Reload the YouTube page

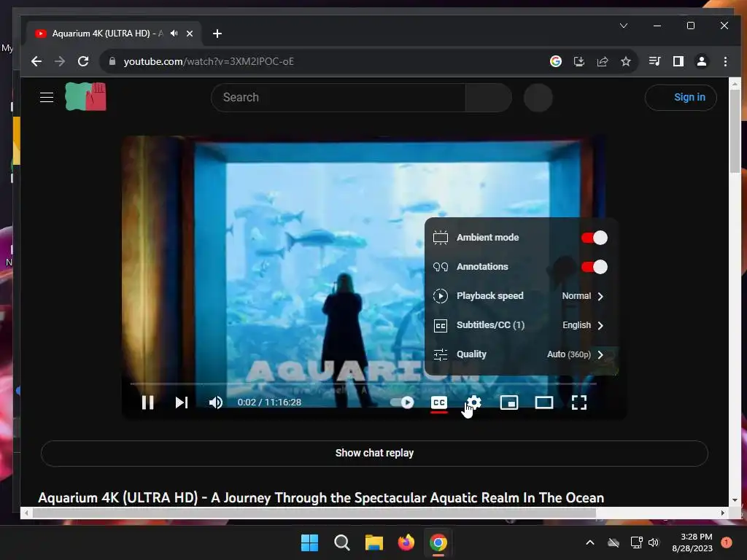point(83,61)
